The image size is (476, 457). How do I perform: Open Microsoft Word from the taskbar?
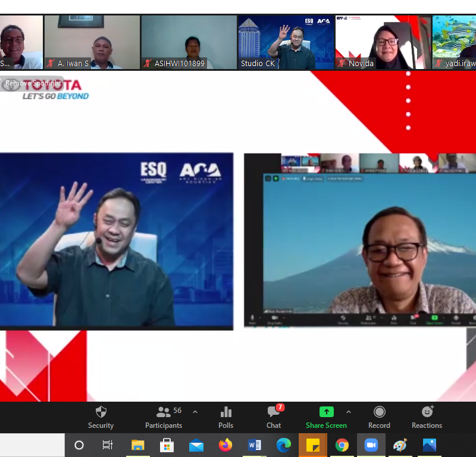(x=255, y=445)
